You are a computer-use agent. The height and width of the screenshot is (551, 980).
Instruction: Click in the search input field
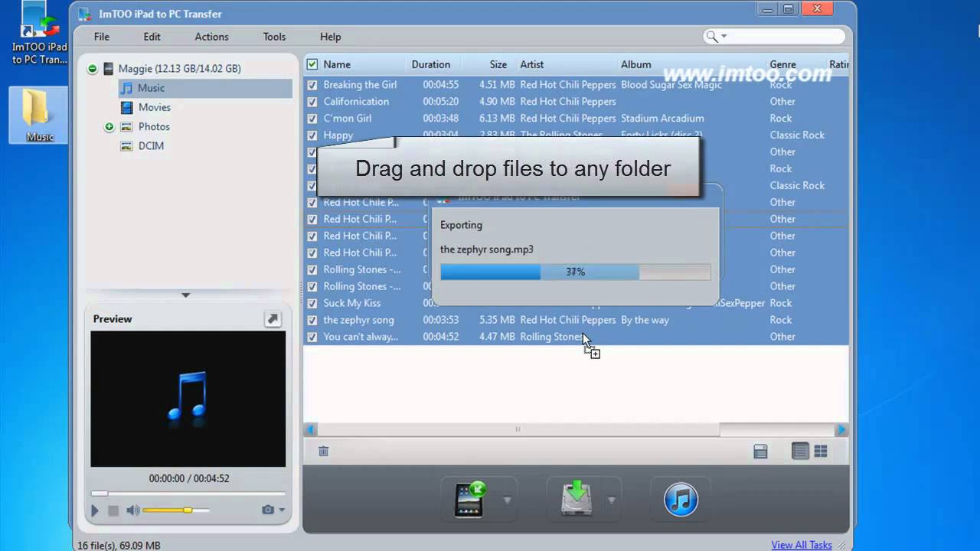[x=786, y=36]
